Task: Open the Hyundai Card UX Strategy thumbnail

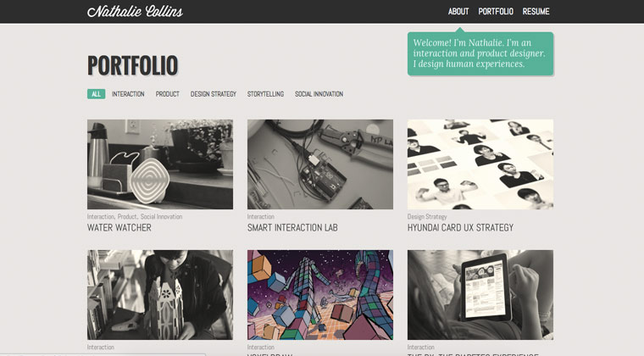Action: pos(480,164)
